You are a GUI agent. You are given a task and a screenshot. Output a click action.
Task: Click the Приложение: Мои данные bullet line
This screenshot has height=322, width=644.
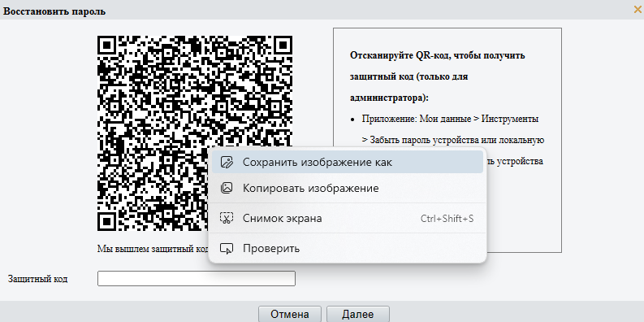[x=450, y=120]
